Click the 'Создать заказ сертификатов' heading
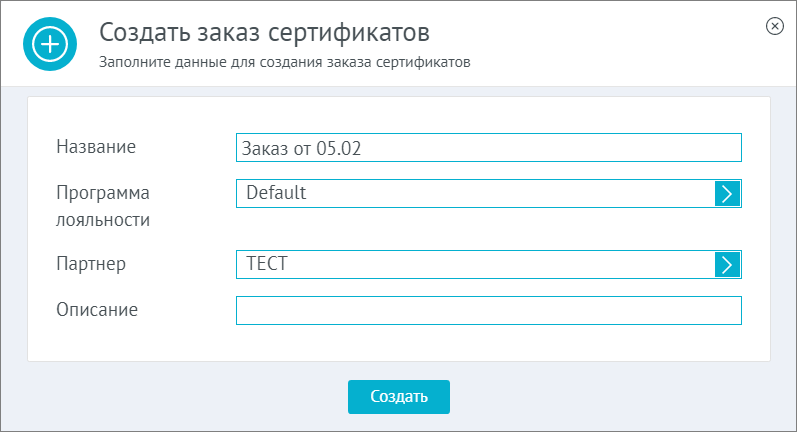This screenshot has height=432, width=797. coord(264,33)
